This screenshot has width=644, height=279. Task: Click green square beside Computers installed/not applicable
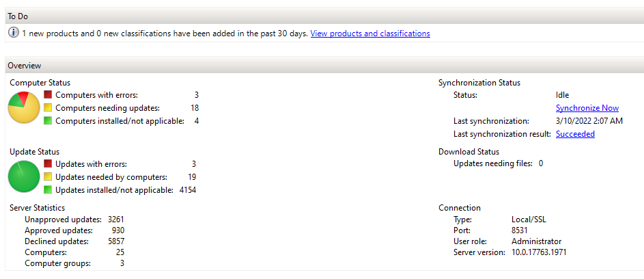[48, 121]
